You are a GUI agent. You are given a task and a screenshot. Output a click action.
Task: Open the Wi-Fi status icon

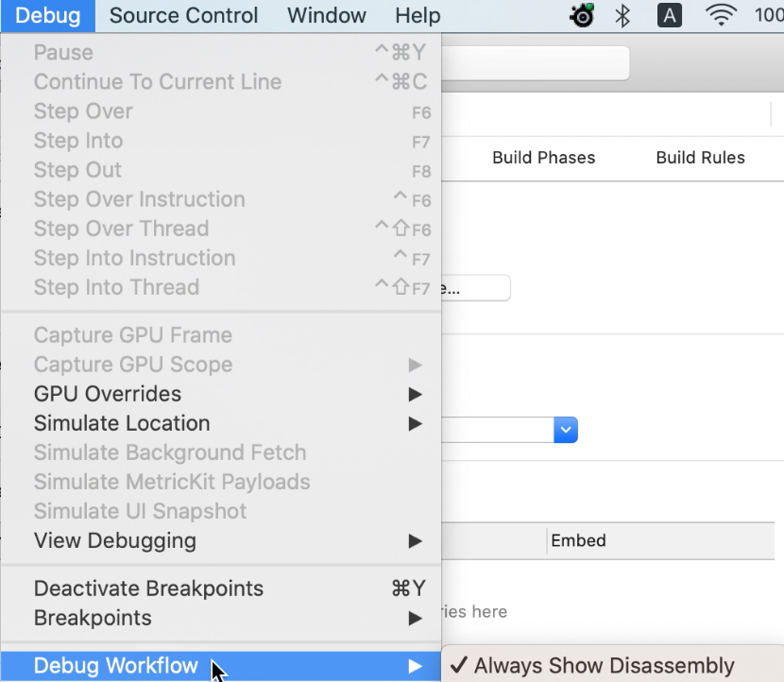coord(721,15)
